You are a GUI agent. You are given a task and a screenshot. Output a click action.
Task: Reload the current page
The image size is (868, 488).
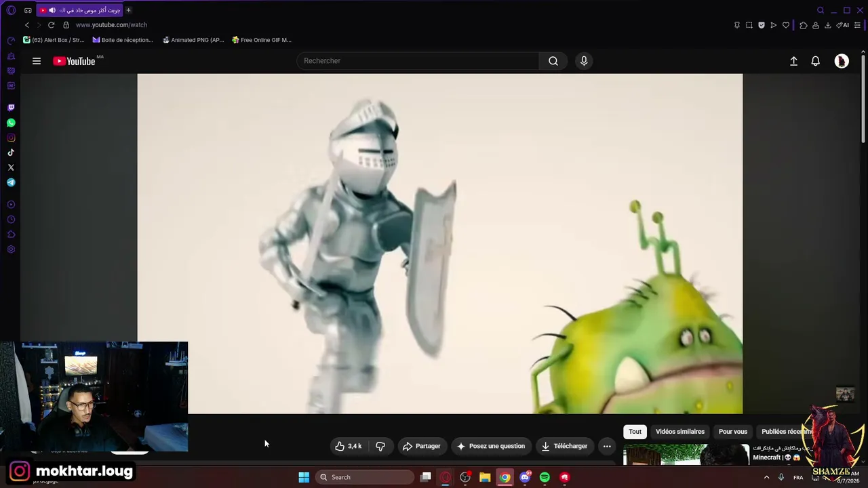click(x=51, y=25)
